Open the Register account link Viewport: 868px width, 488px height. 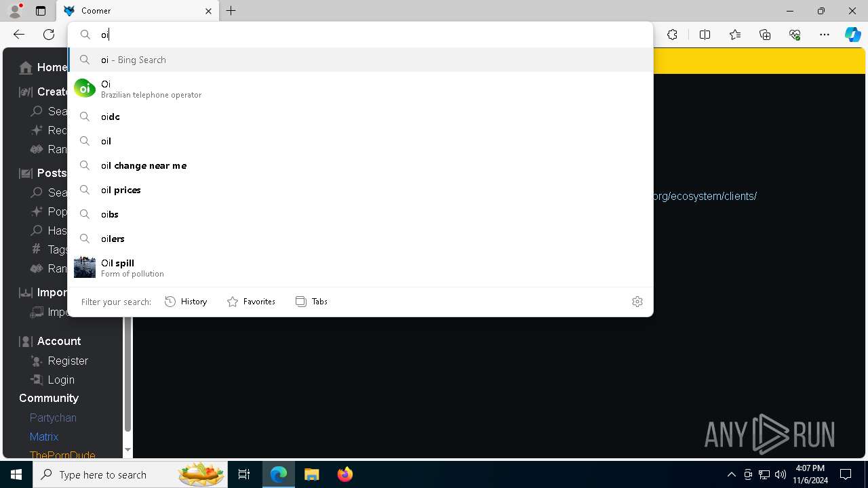60,361
